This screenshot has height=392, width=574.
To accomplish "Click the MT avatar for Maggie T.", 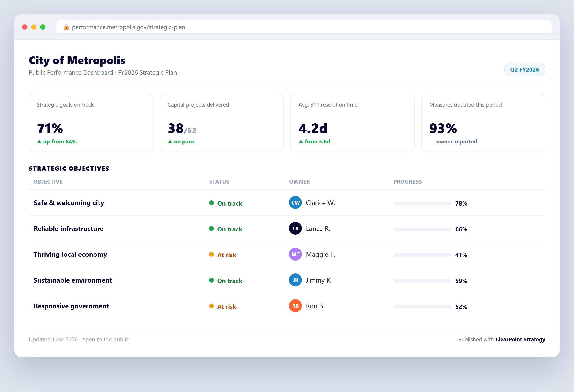I will [295, 254].
